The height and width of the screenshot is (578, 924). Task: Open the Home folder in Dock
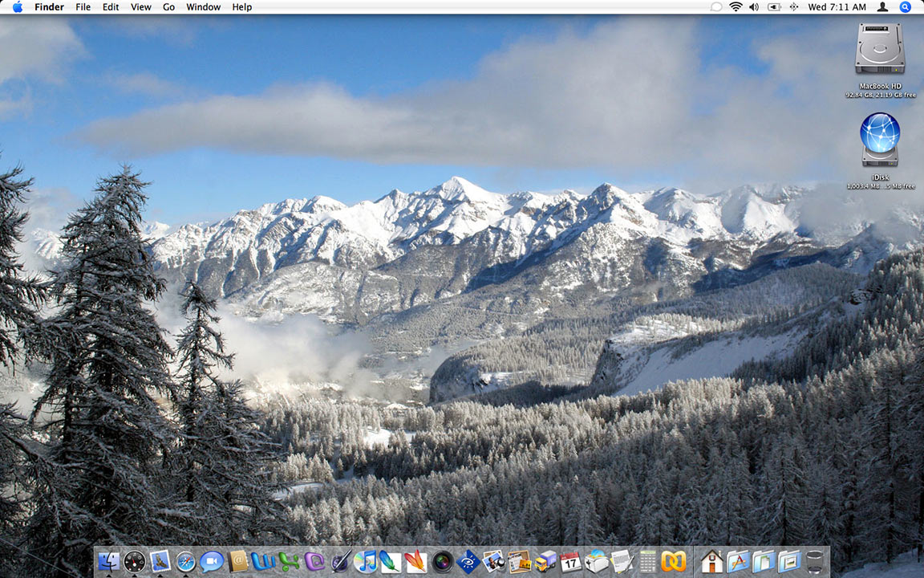coord(712,561)
